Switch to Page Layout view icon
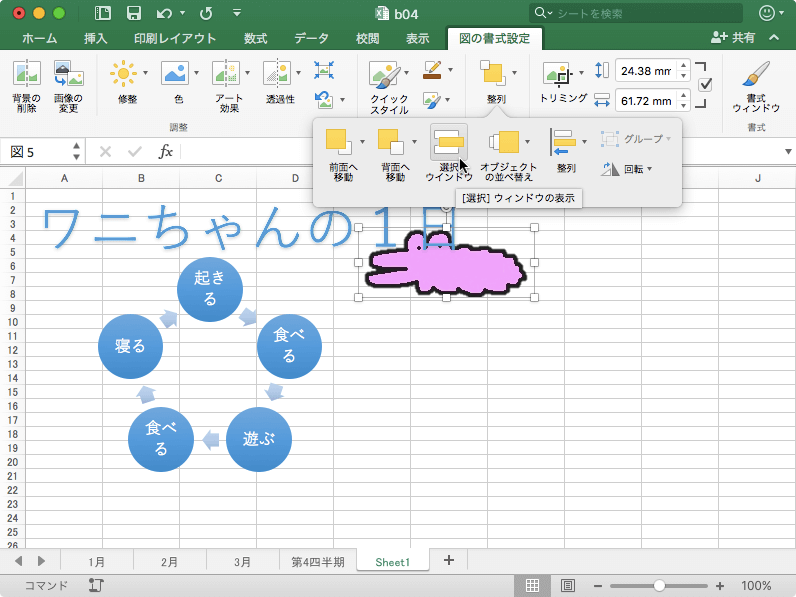This screenshot has height=597, width=796. click(568, 585)
